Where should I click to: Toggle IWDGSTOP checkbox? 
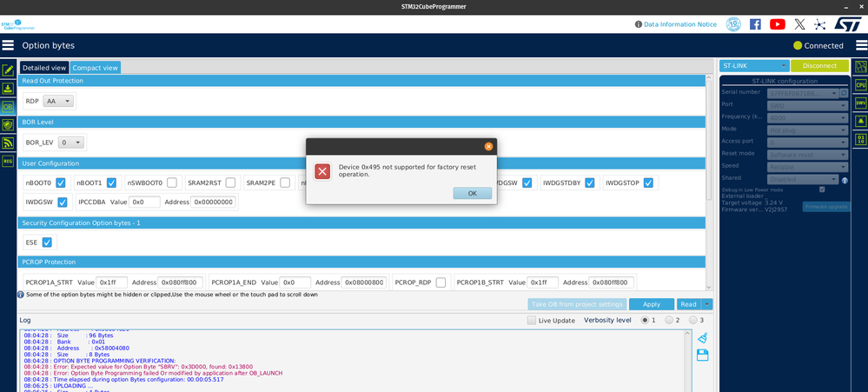[x=648, y=183]
